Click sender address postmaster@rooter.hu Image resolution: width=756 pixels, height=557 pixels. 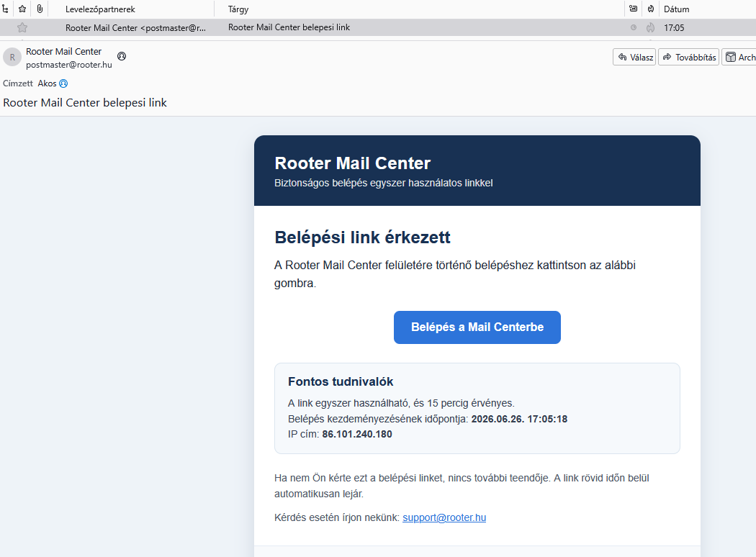pos(69,65)
